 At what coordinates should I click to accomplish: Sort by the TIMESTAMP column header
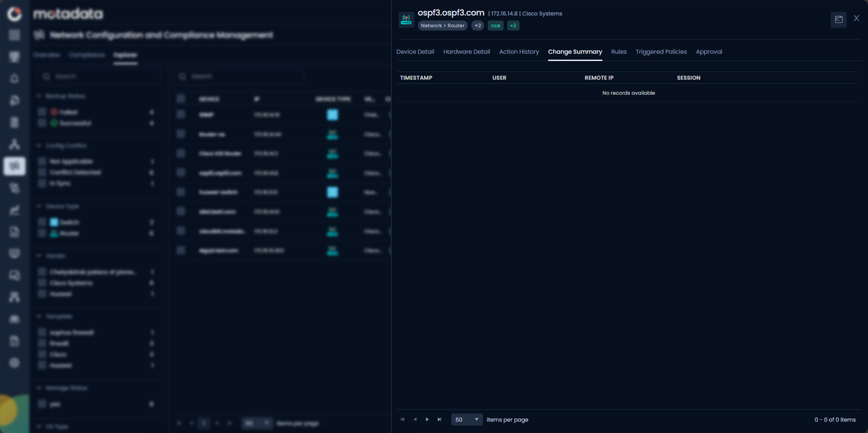pyautogui.click(x=416, y=78)
